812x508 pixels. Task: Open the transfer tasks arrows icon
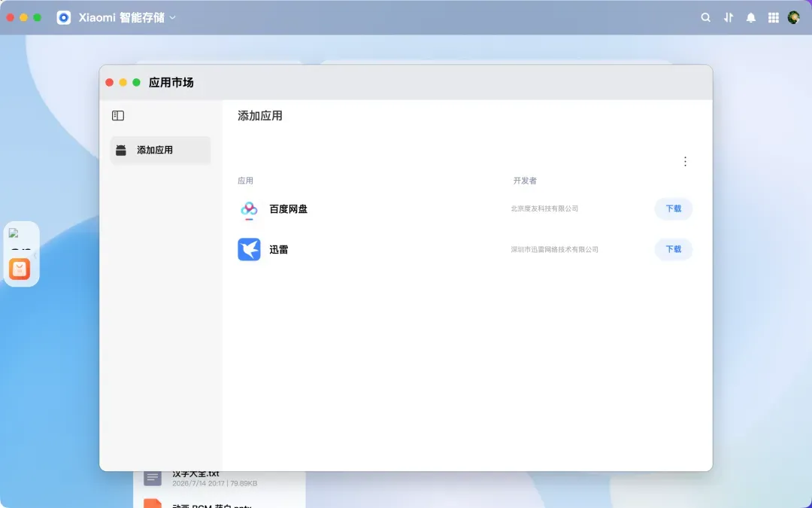pyautogui.click(x=728, y=17)
